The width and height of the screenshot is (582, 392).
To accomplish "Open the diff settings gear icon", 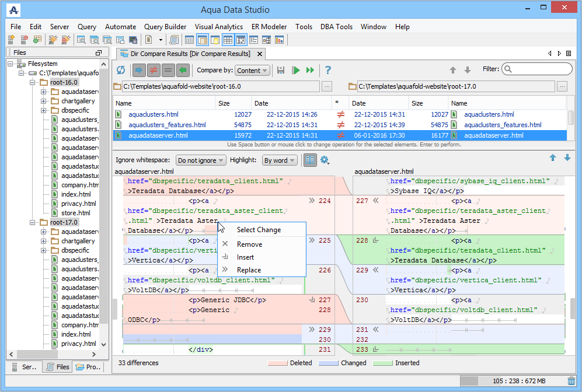I will 325,160.
